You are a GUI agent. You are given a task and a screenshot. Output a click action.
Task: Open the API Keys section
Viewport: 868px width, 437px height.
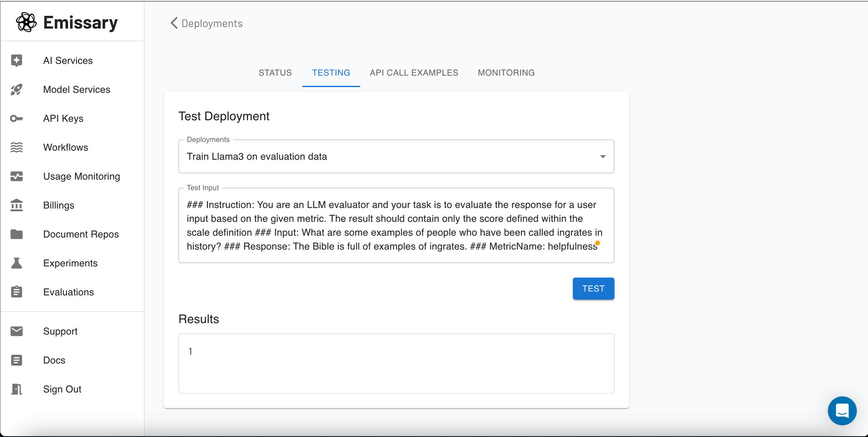pyautogui.click(x=72, y=118)
